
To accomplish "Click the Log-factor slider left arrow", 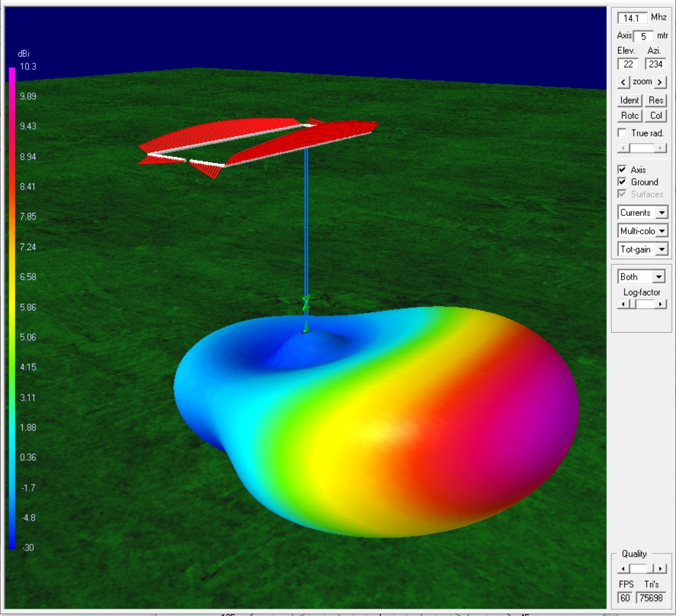I will [x=622, y=304].
